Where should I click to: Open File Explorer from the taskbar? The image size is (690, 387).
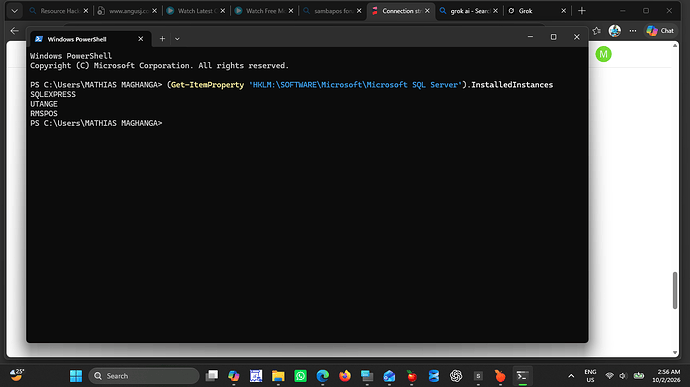[278, 376]
